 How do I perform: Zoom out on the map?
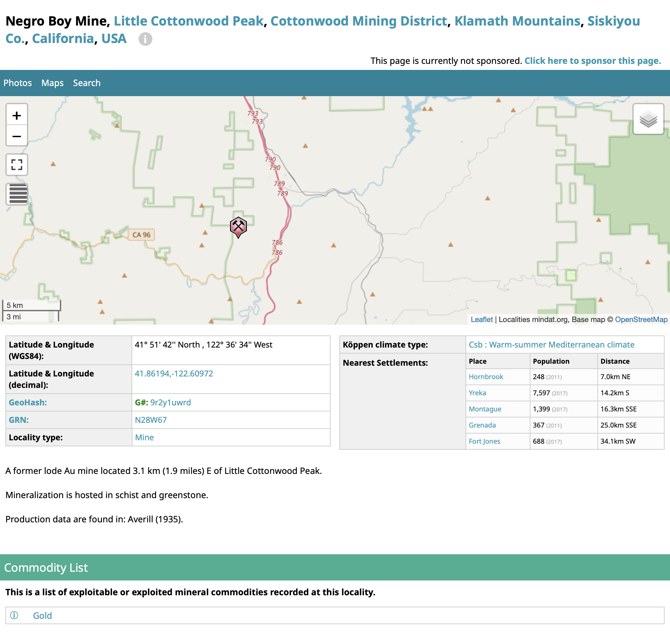coord(16,136)
